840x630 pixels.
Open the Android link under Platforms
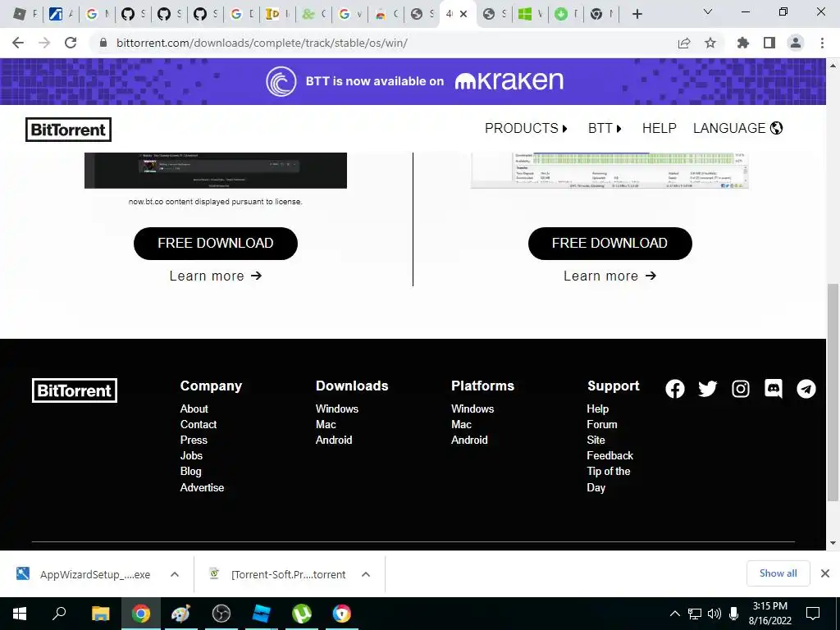point(469,440)
